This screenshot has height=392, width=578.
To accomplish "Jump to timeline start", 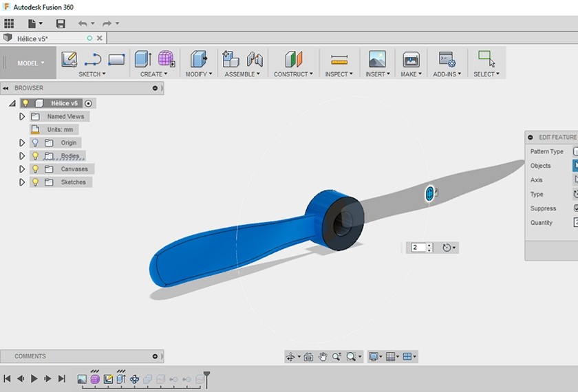I will pos(7,378).
